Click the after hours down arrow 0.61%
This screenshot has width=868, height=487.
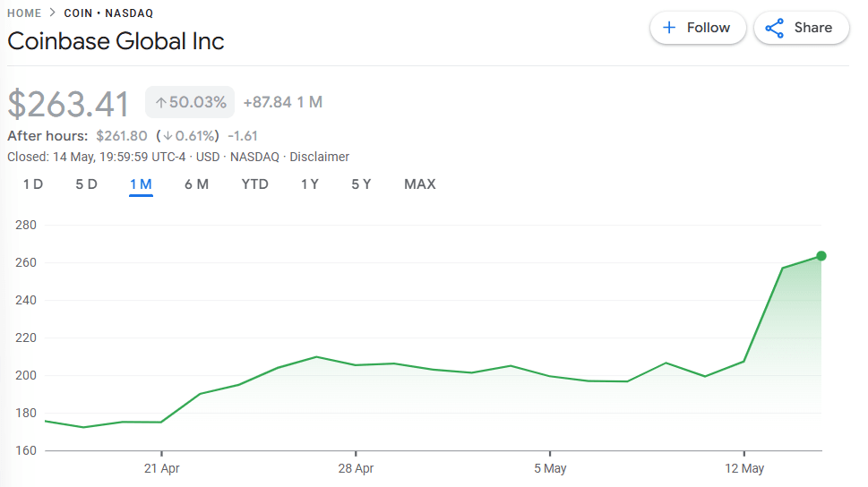pyautogui.click(x=187, y=135)
